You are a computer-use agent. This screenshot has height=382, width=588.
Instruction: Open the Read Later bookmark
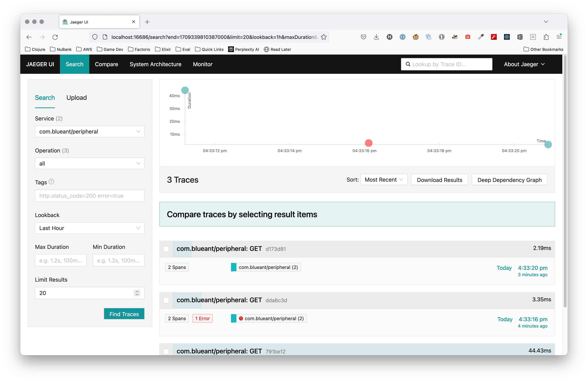click(x=278, y=49)
